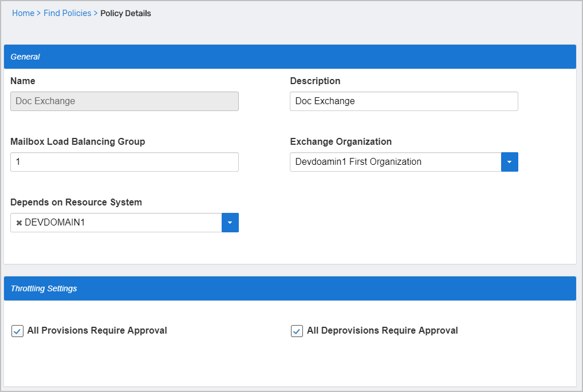Go to Home breadcrumb link
This screenshot has height=392, width=583.
pos(23,13)
